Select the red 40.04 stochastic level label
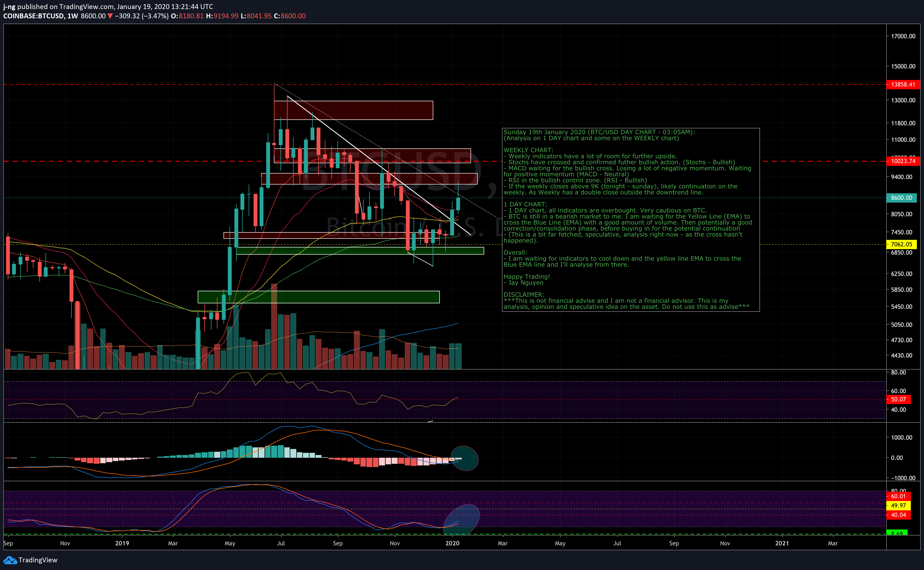The height and width of the screenshot is (570, 924). click(898, 515)
